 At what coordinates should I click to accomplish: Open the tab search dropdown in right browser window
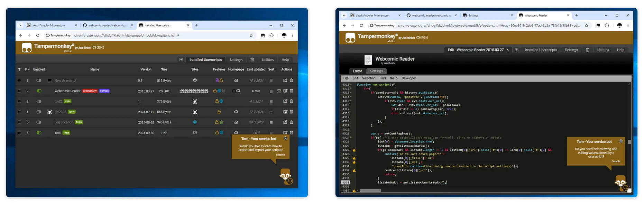coord(344,15)
